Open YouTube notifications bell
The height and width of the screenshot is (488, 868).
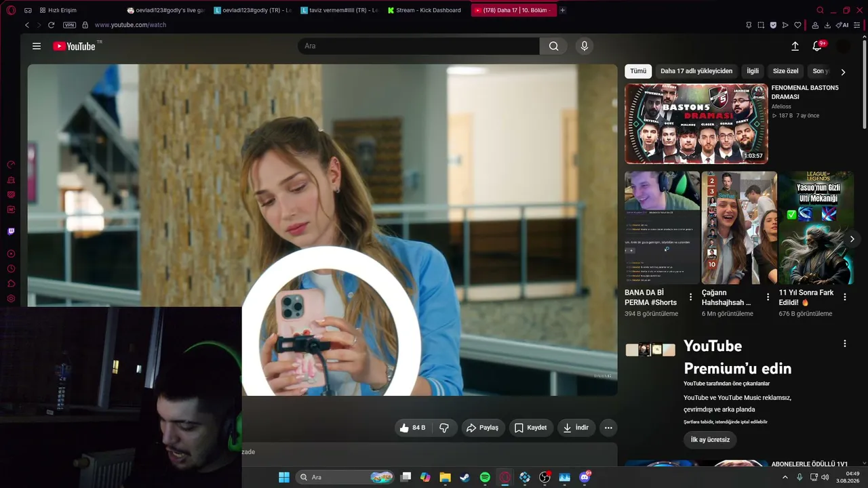click(x=817, y=46)
